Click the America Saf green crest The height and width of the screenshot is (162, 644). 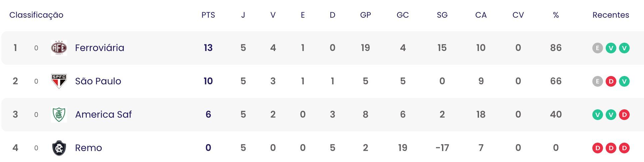(x=59, y=115)
